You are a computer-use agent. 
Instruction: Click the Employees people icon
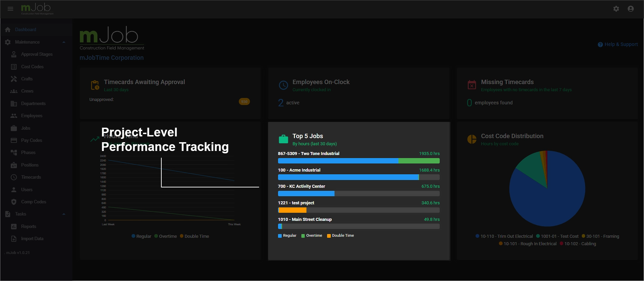(x=14, y=116)
